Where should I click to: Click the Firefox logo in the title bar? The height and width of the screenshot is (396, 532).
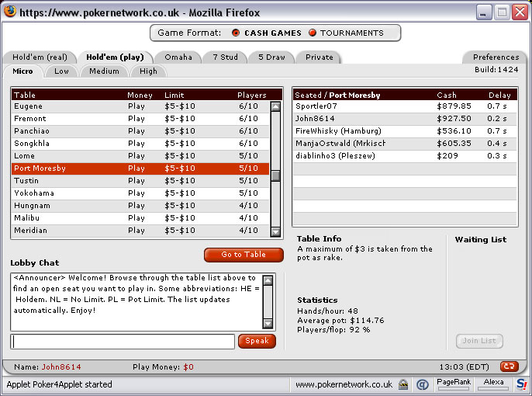point(10,12)
